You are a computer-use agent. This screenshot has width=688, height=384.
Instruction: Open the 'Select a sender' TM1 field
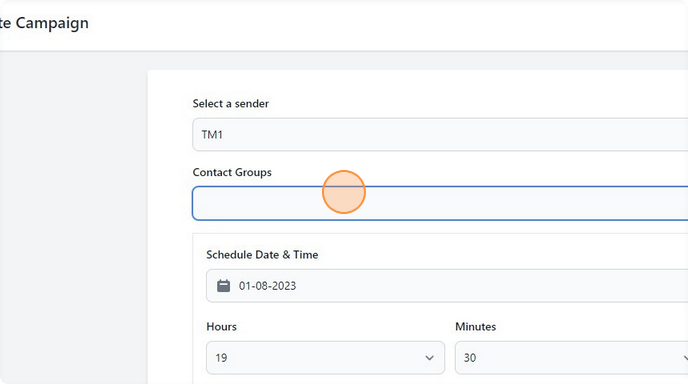pyautogui.click(x=440, y=134)
